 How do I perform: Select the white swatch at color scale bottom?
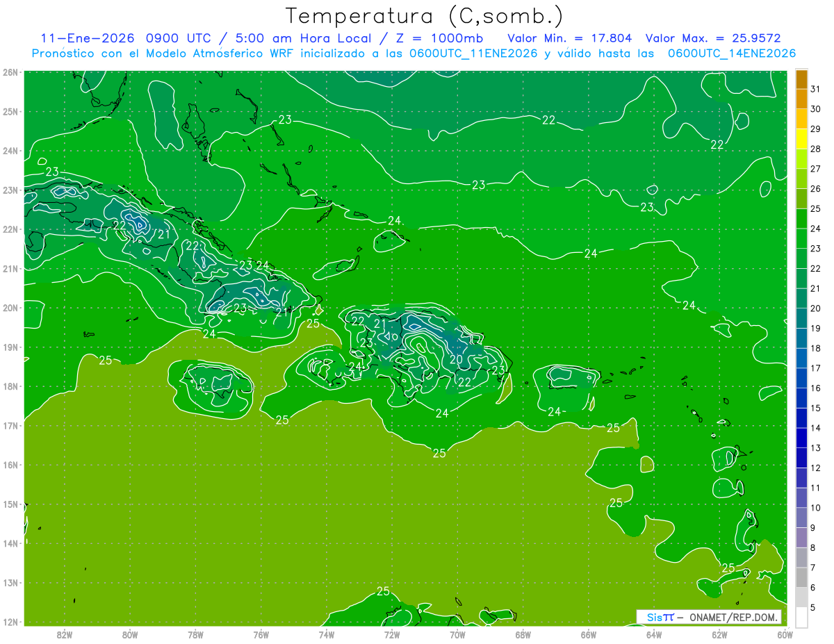[801, 617]
